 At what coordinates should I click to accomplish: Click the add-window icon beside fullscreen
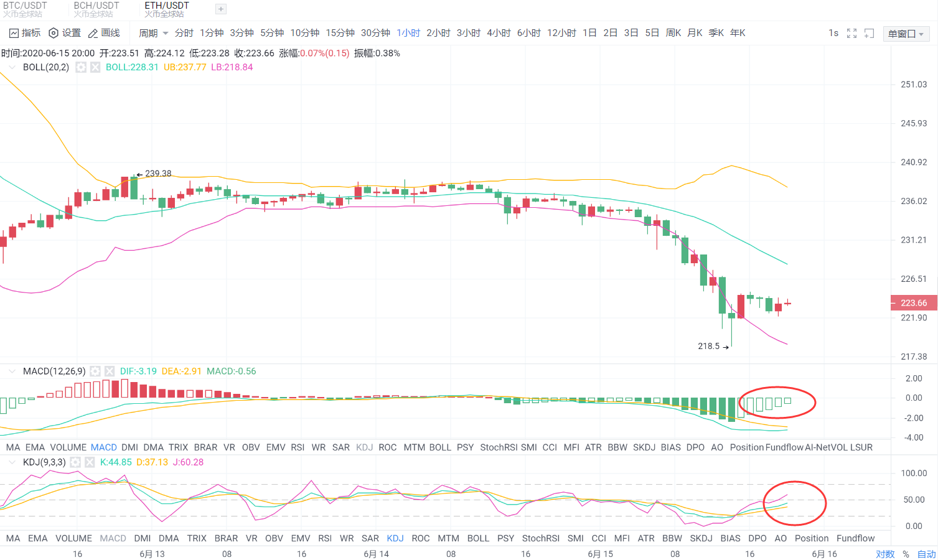(x=870, y=34)
